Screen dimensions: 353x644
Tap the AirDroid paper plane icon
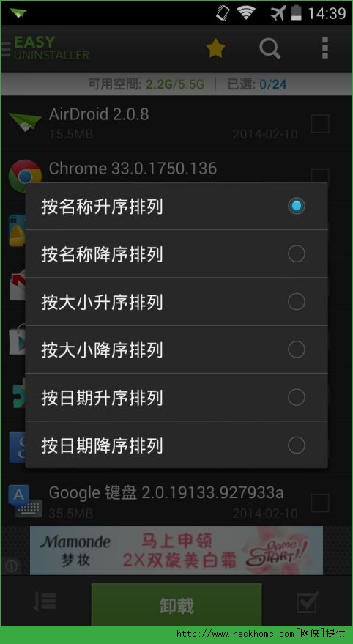[x=25, y=122]
